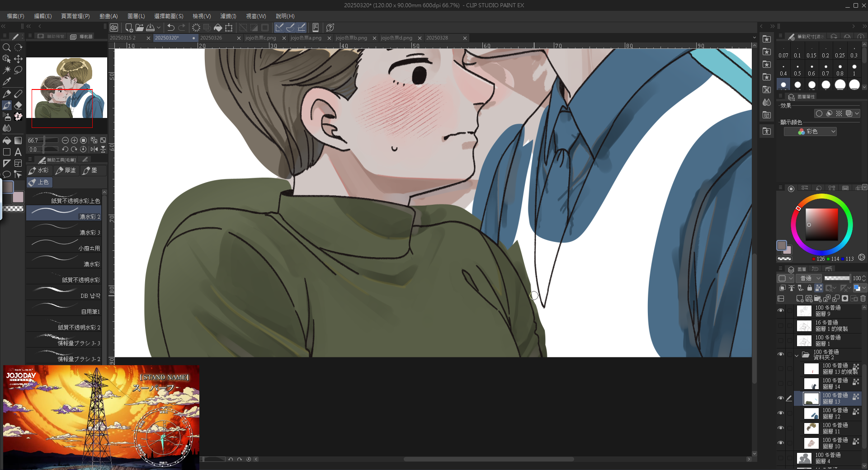Select the Airbrush tool
This screenshot has height=470, width=868.
tap(7, 117)
